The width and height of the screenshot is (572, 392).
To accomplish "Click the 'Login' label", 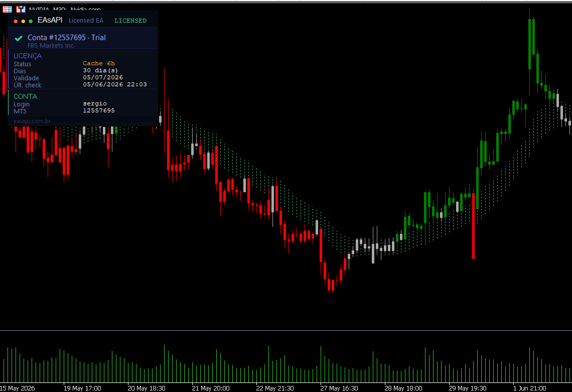I will 22,104.
